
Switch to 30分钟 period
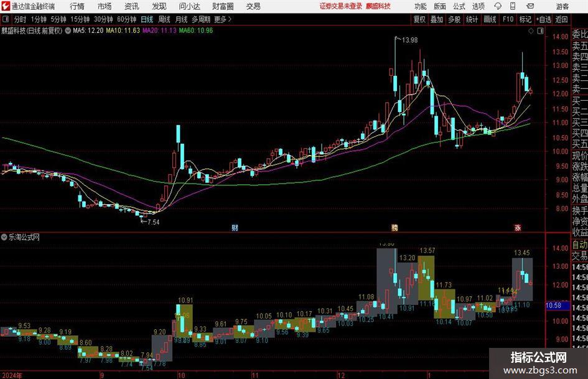click(x=103, y=19)
